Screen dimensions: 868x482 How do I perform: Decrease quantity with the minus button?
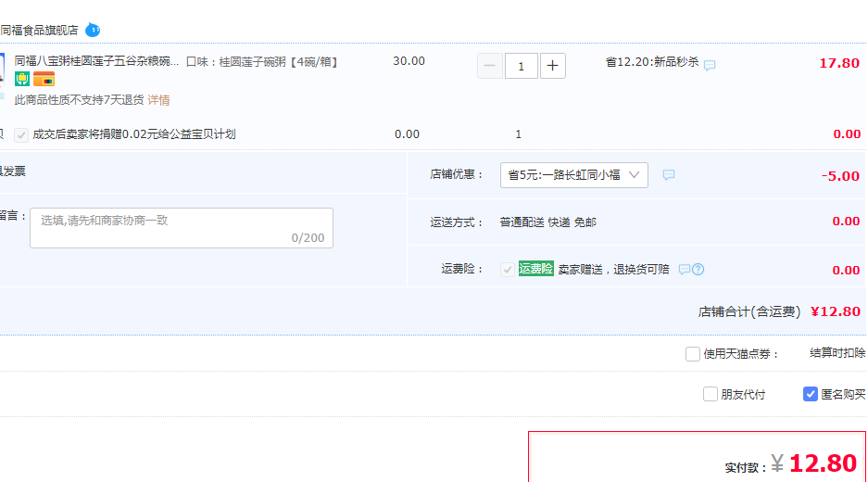490,66
